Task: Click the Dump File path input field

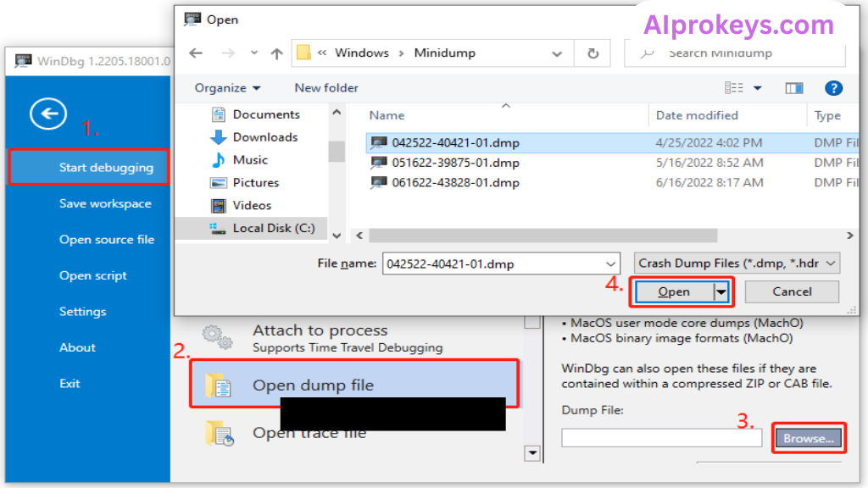Action: (x=661, y=438)
